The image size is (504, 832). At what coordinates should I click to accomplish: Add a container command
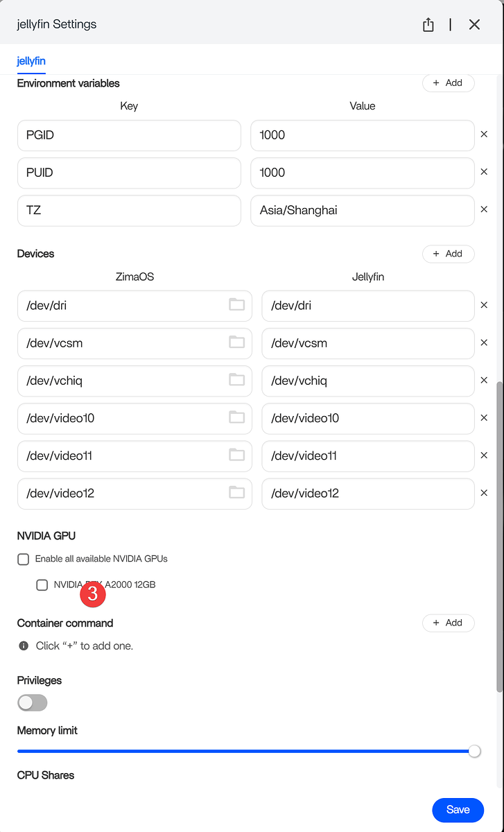click(x=448, y=623)
